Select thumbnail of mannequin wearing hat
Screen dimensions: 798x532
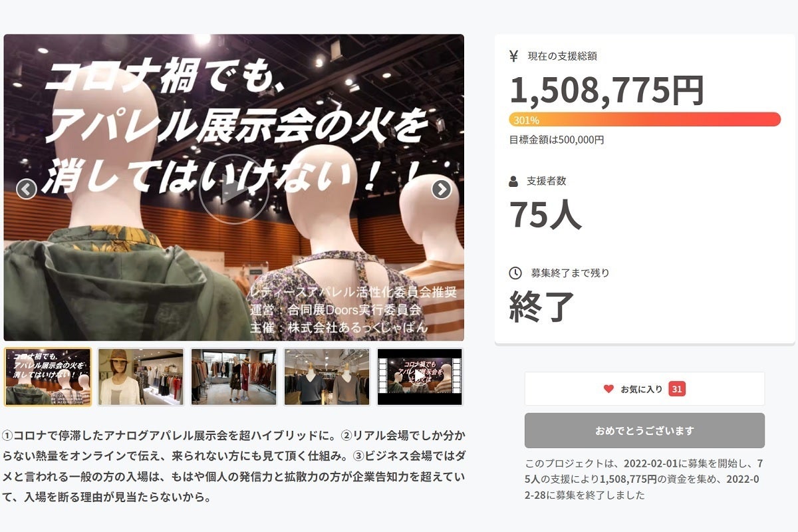(141, 376)
